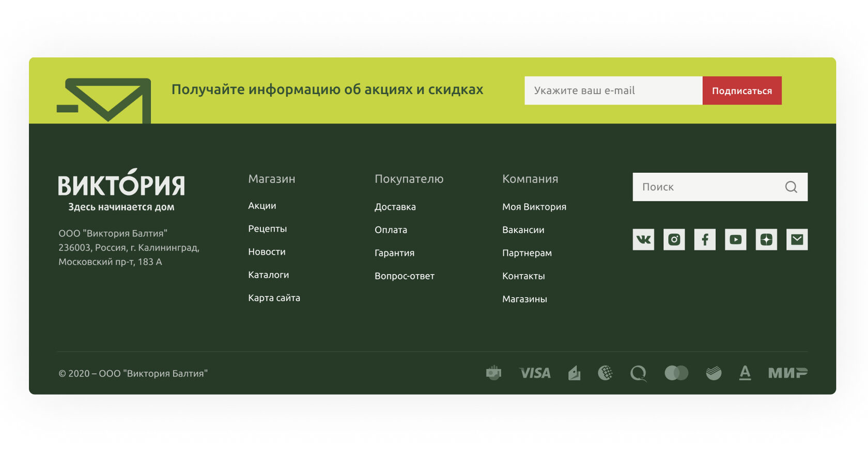Click the '© 2020 – ООО "Виктория Балтия"' copyright
Viewport: 868px width, 454px height.
[133, 373]
